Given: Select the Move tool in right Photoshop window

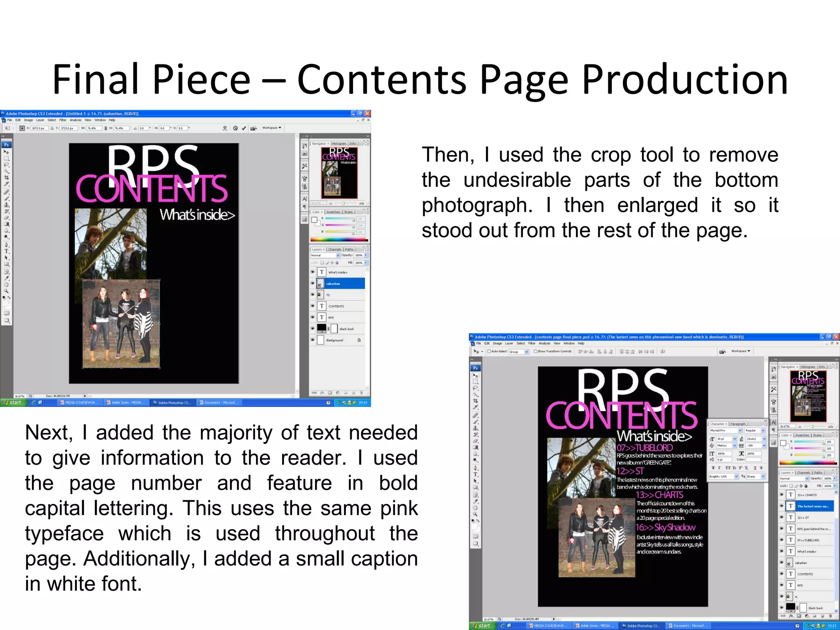Looking at the screenshot, I should (476, 375).
